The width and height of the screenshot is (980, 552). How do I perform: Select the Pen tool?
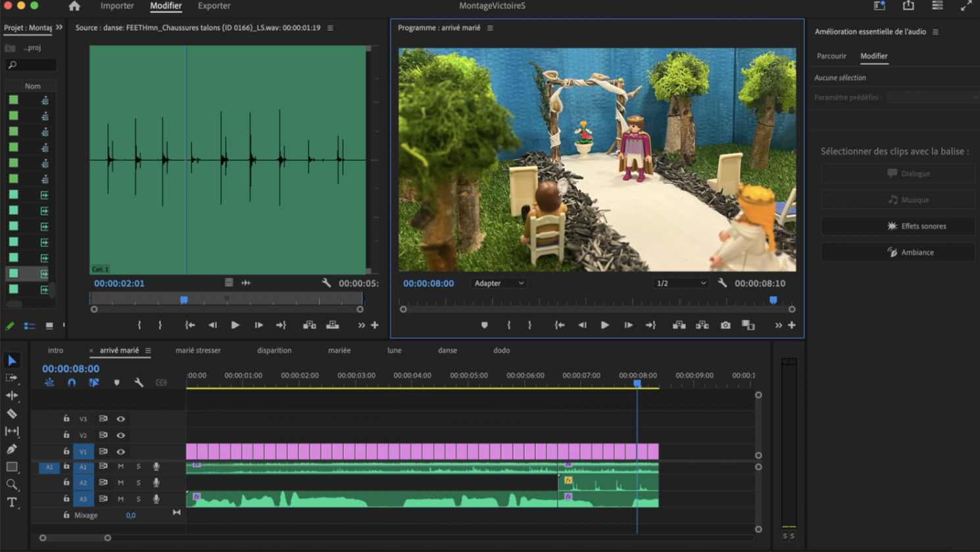click(12, 449)
